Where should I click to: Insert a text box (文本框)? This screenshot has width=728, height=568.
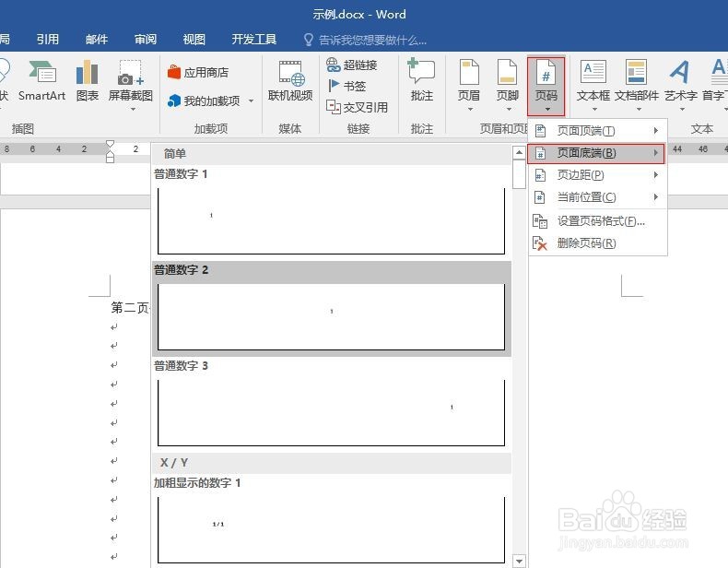593,86
